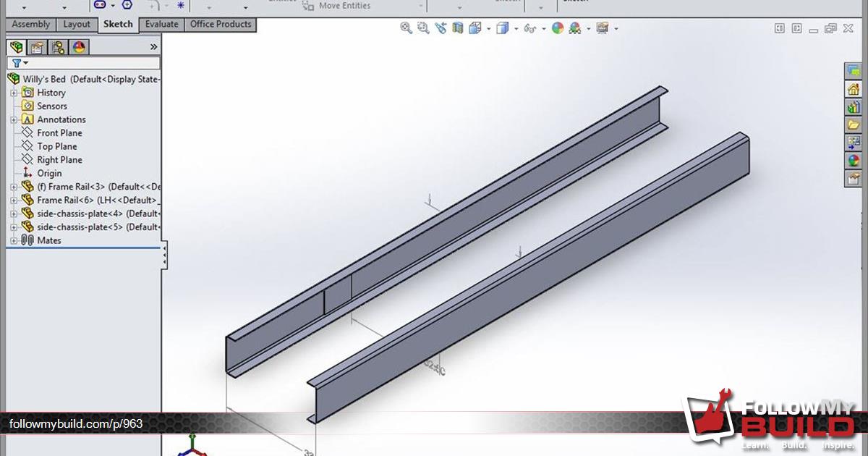This screenshot has height=456, width=868.
Task: Select the Top Plane tree item
Action: (x=56, y=146)
